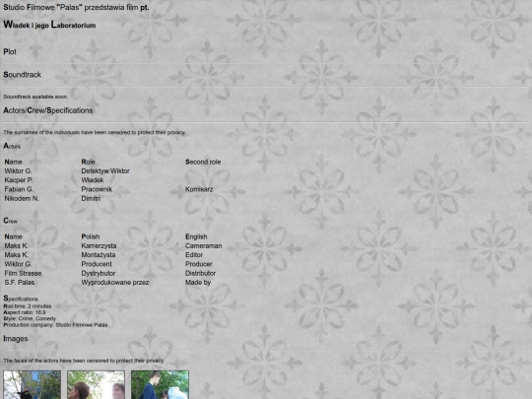Click crew name 'Film Strasse'
Image resolution: width=532 pixels, height=399 pixels.
point(23,273)
